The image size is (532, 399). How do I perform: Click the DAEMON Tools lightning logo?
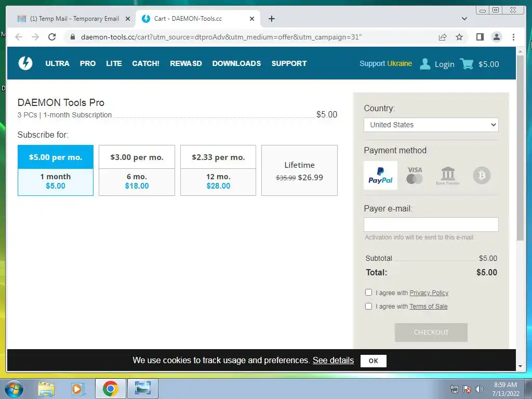[x=25, y=63]
